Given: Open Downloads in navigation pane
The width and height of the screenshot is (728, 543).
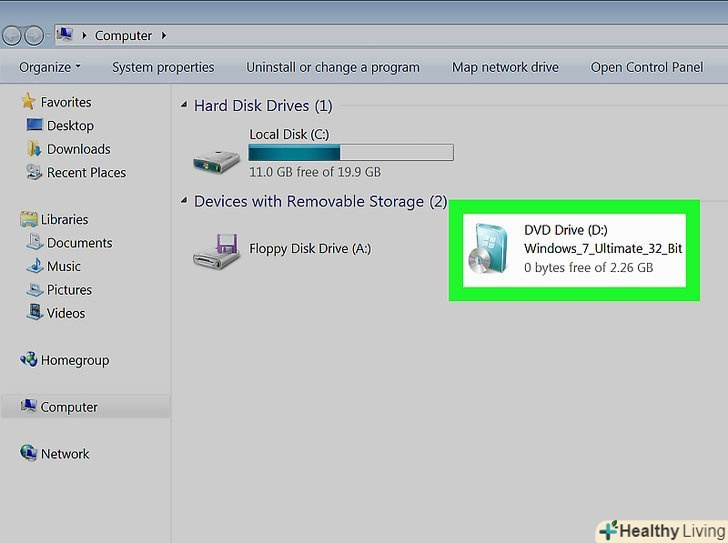Looking at the screenshot, I should pyautogui.click(x=78, y=149).
